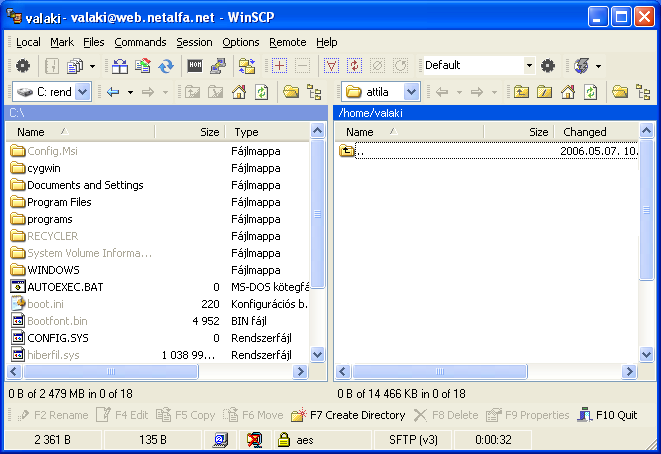Select the Documents and Settings folder
The height and width of the screenshot is (454, 661).
pos(77,185)
